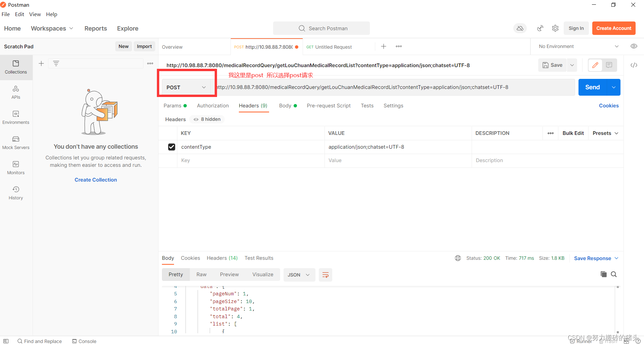This screenshot has width=644, height=344.
Task: Click the edit pencil icon
Action: 595,65
